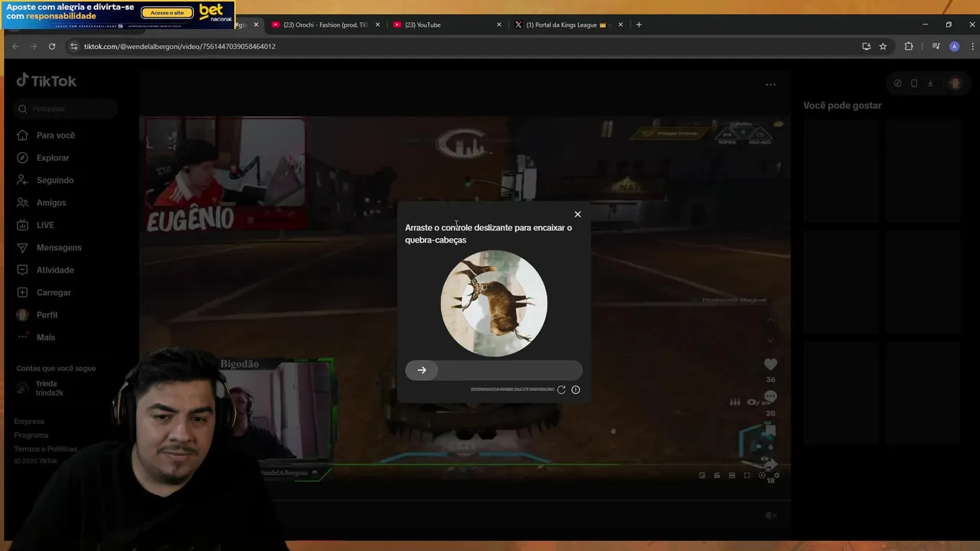Open the video comments bubble icon
Screen dimensions: 980x551
770,396
